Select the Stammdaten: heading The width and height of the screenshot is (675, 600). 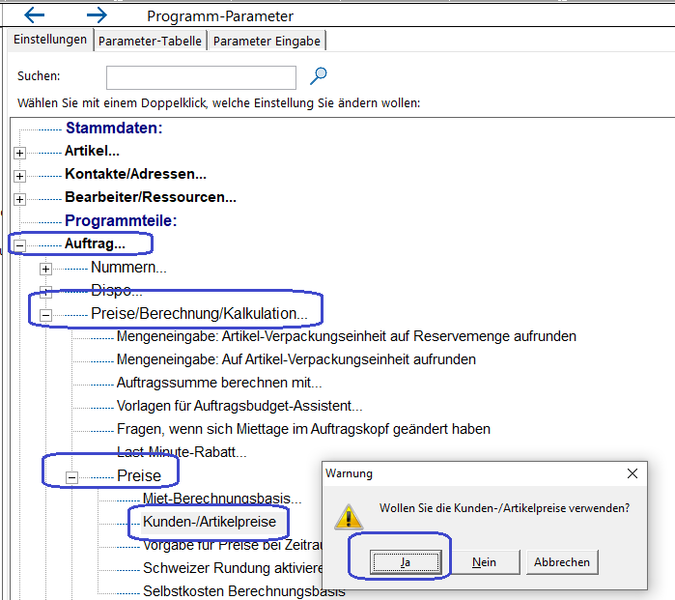point(114,128)
